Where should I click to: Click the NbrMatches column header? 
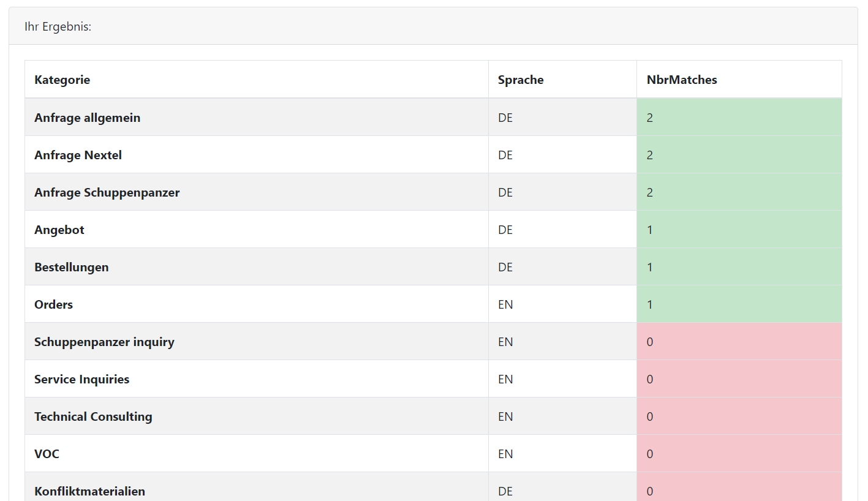[x=681, y=80]
